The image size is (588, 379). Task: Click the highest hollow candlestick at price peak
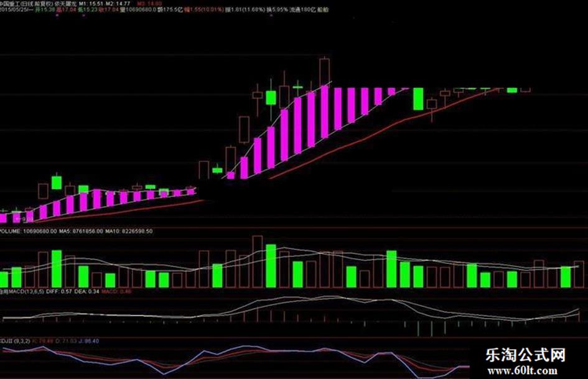(x=325, y=72)
